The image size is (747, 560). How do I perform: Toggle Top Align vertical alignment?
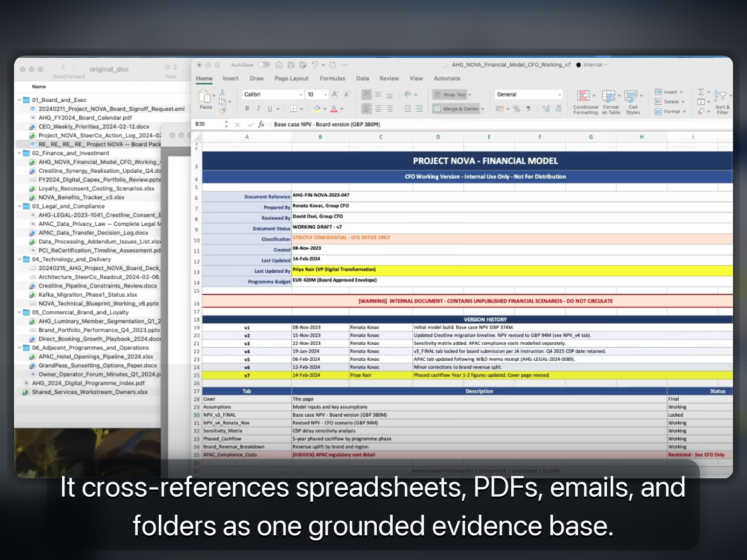pos(366,94)
